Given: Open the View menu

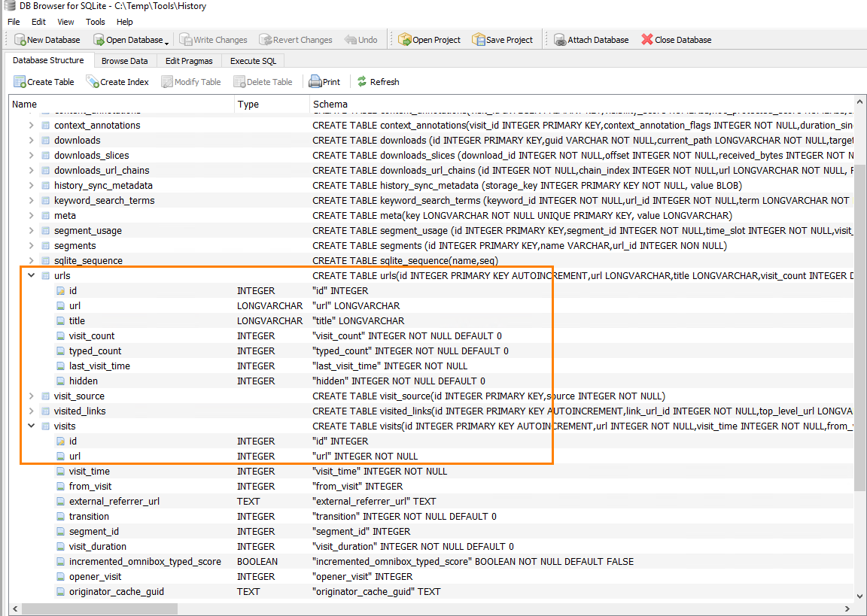Looking at the screenshot, I should 65,22.
